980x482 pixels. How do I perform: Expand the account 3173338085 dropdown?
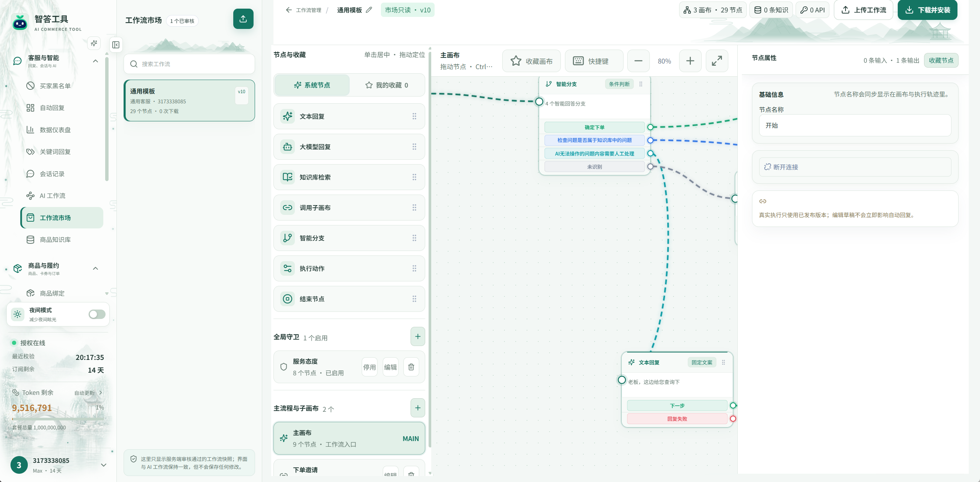tap(103, 465)
